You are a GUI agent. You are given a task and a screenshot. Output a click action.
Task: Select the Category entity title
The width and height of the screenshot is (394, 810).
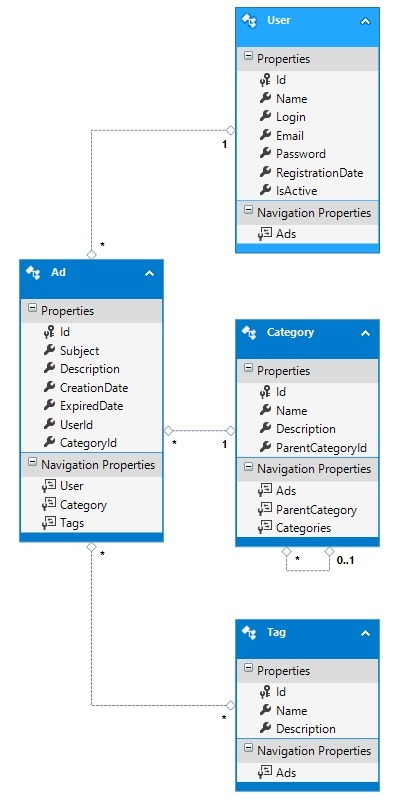point(290,332)
